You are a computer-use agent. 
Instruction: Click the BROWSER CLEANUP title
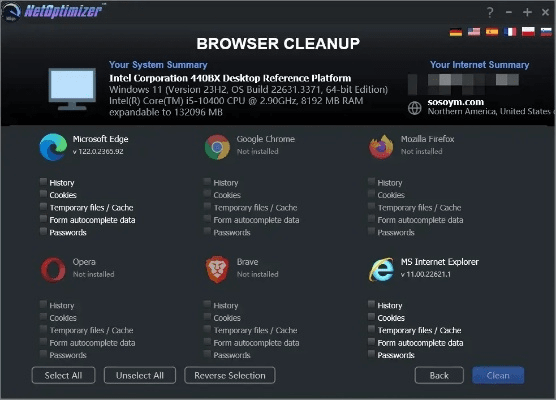tap(278, 44)
